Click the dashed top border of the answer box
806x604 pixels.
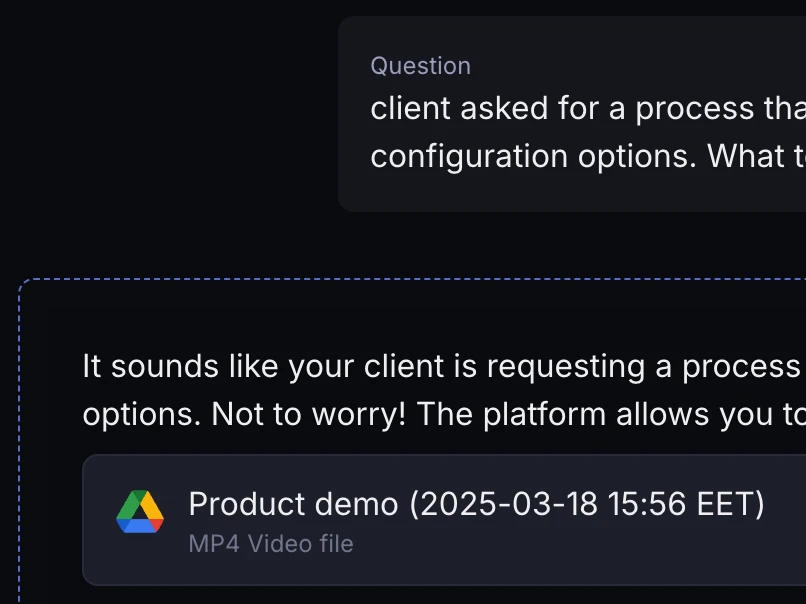tap(400, 280)
